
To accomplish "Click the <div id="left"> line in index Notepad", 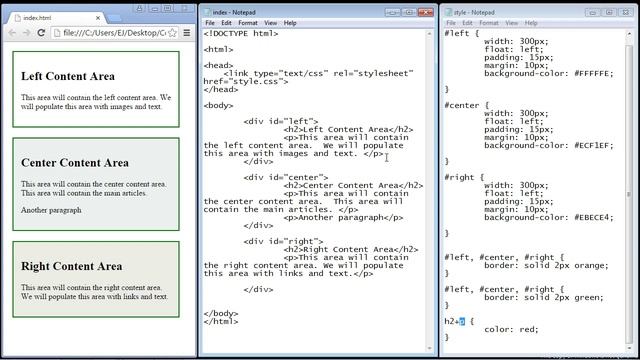I will (281, 121).
